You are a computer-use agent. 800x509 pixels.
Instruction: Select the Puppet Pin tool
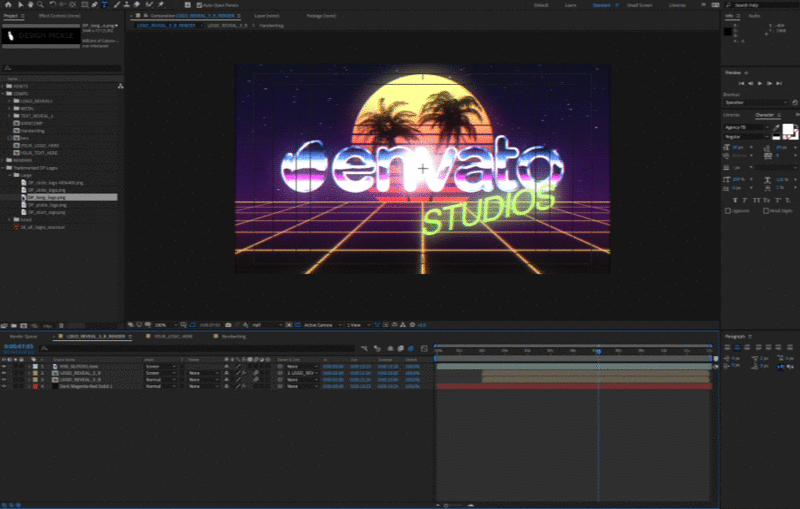pyautogui.click(x=161, y=5)
